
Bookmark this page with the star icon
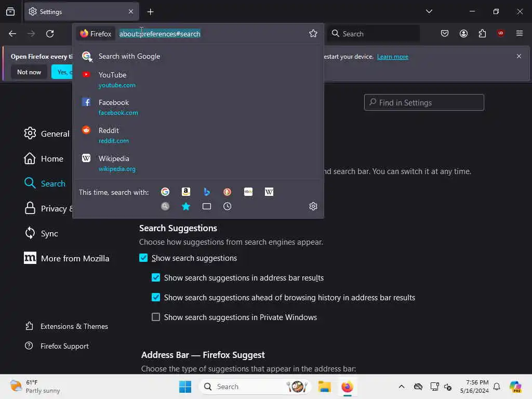coord(313,33)
